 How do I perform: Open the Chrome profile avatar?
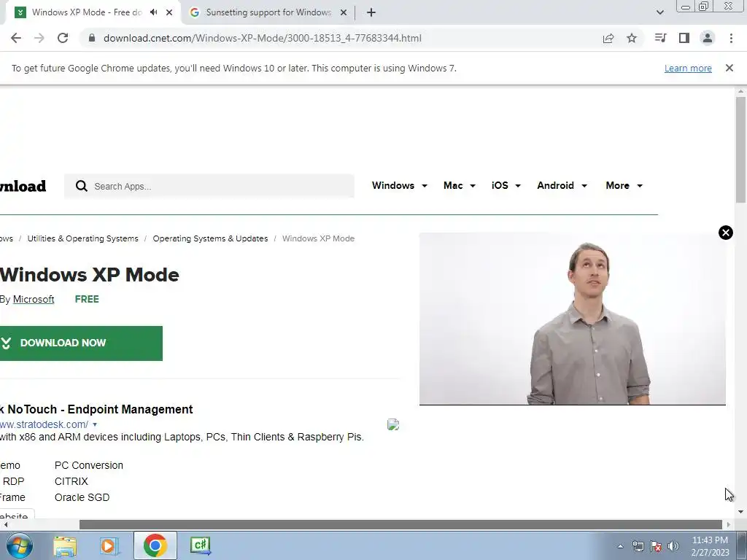(x=708, y=38)
